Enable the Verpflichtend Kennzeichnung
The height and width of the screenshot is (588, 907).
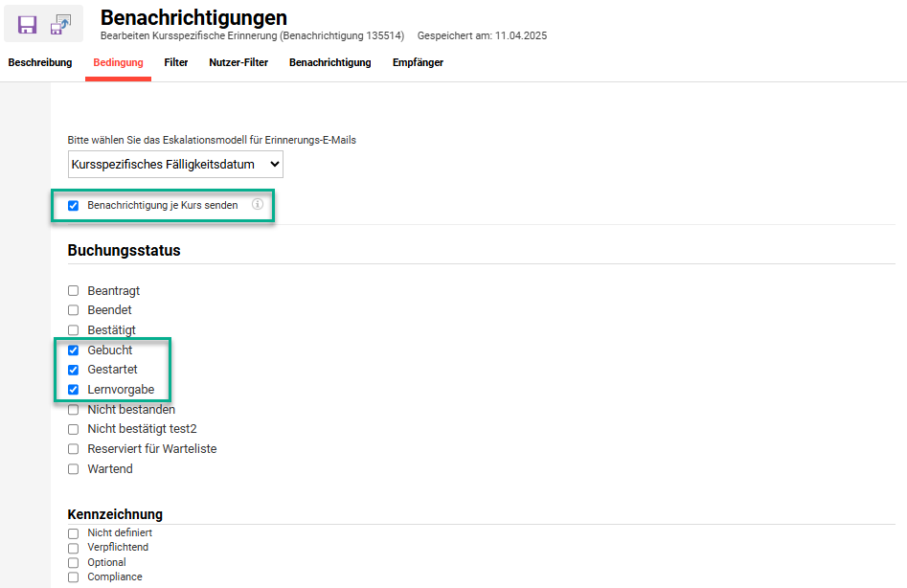click(x=73, y=547)
